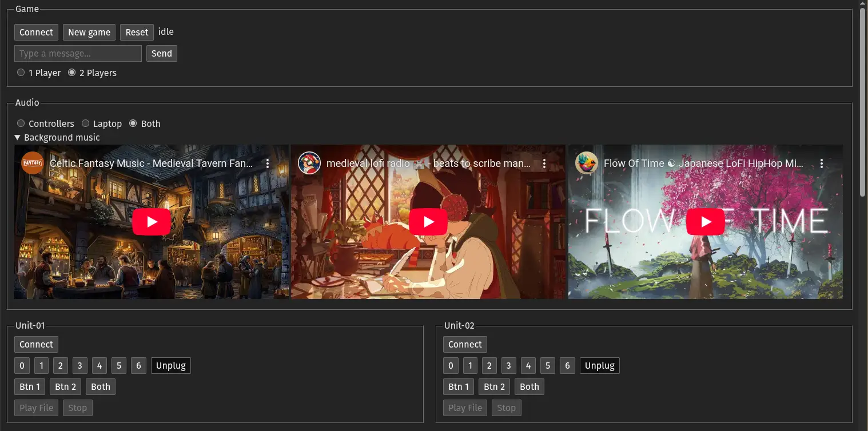Click the FANTASY channel logo
The image size is (868, 431).
point(32,163)
